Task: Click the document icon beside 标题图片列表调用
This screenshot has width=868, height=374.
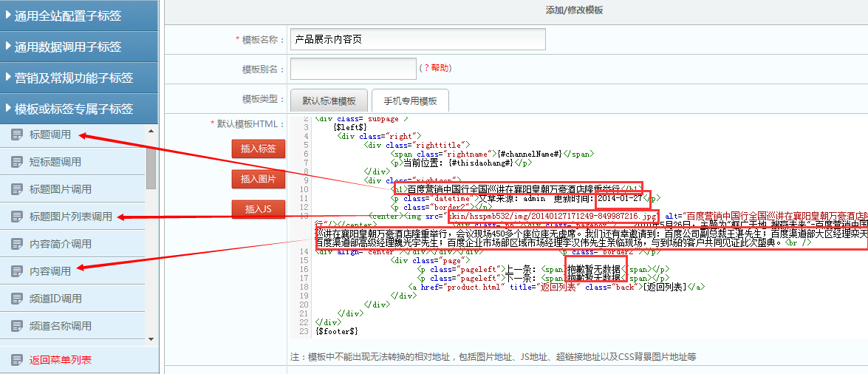Action: pyautogui.click(x=16, y=217)
